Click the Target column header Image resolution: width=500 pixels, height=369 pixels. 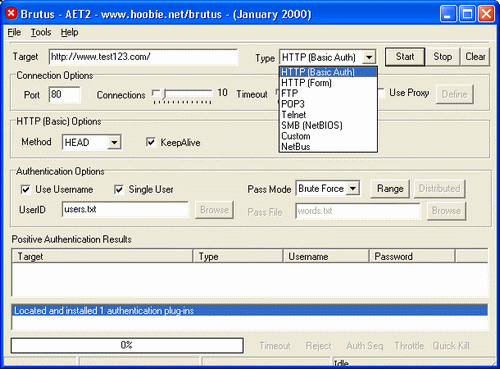(102, 256)
